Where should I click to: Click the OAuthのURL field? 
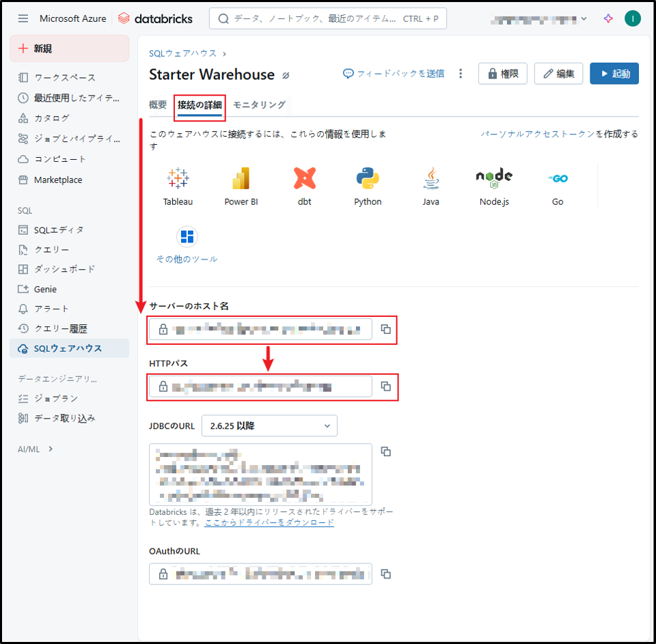click(260, 574)
